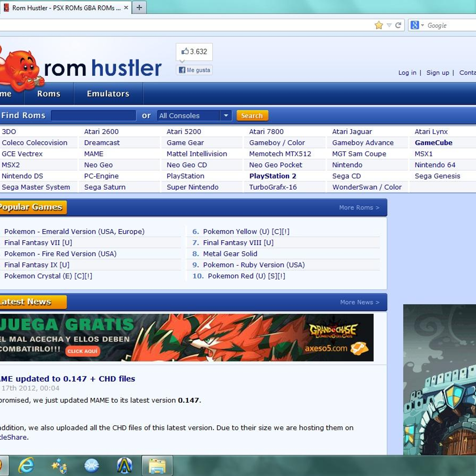476x476 pixels.
Task: Open the Log in link
Action: [407, 73]
